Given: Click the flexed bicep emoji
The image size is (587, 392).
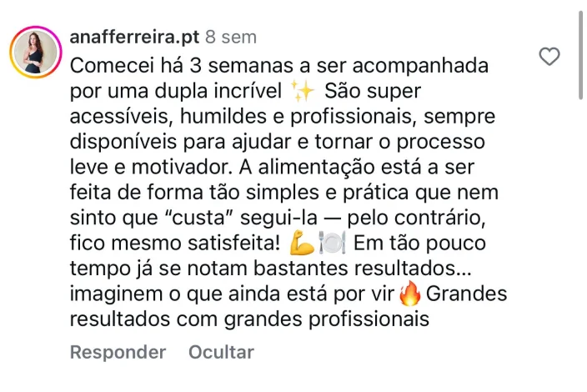Looking at the screenshot, I should coord(301,246).
